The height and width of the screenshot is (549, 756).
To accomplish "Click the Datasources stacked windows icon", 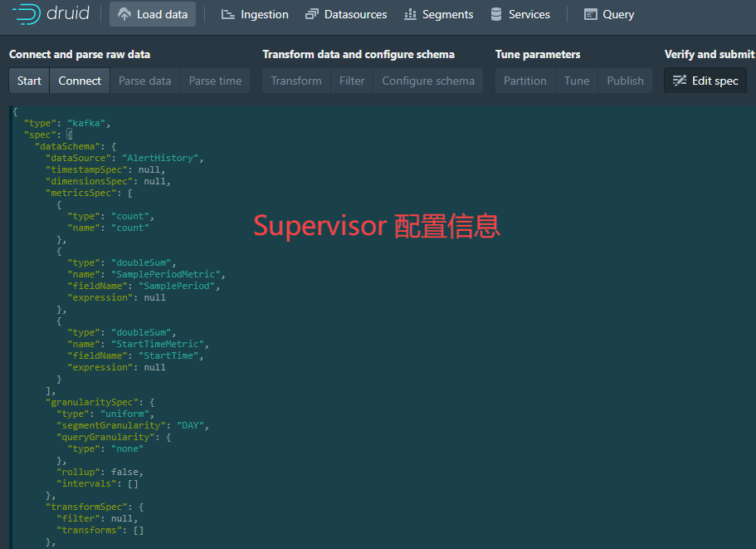I will click(x=311, y=14).
